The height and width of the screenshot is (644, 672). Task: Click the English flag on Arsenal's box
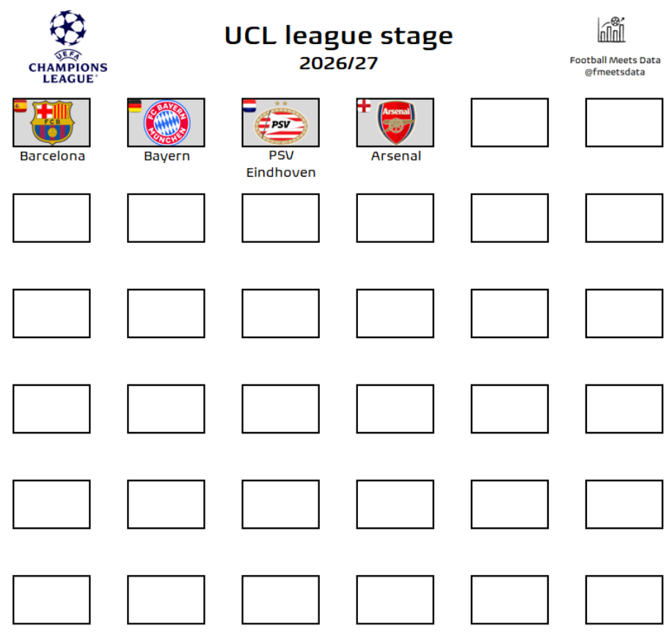(x=363, y=106)
